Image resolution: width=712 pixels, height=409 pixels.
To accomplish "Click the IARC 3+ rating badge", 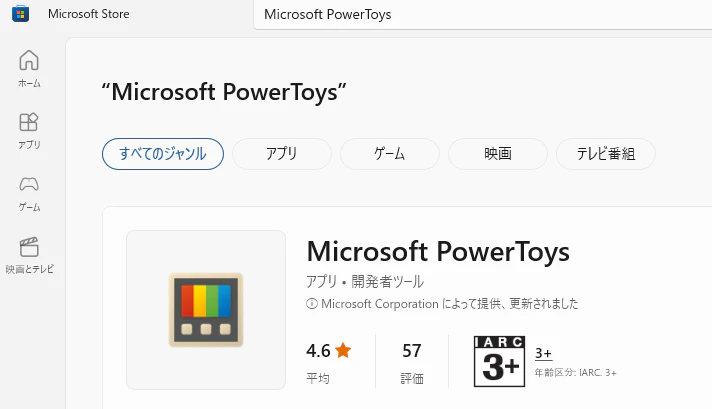I will pyautogui.click(x=499, y=361).
